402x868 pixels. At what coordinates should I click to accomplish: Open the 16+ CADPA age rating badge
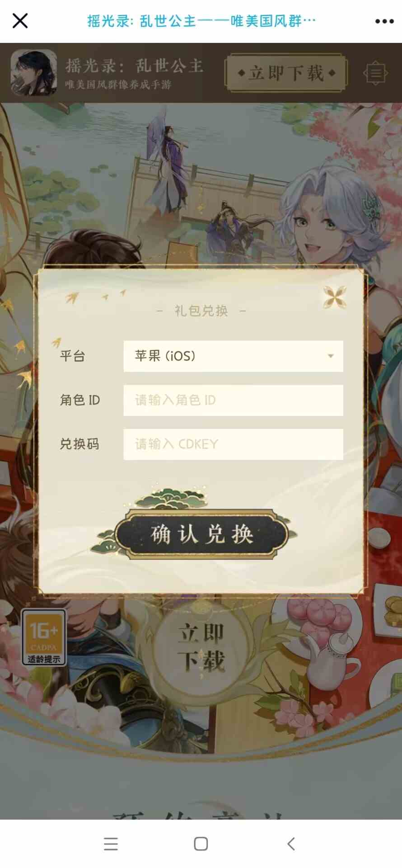[x=44, y=637]
